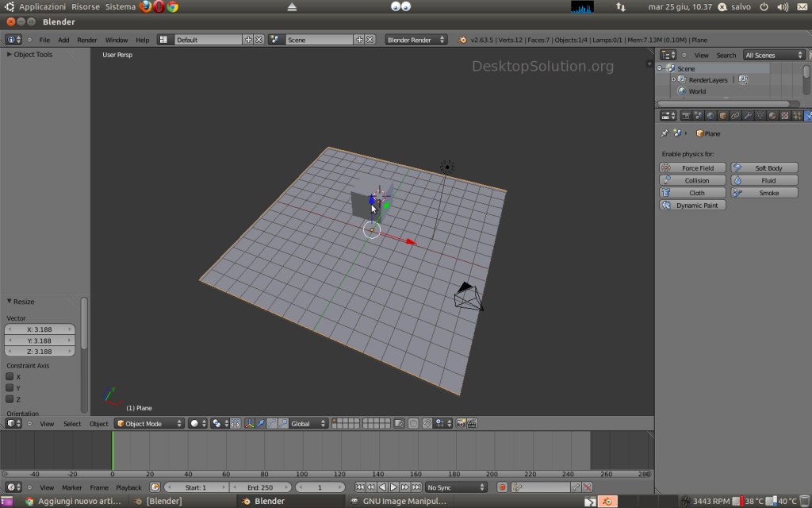Open the World properties tab icon
The height and width of the screenshot is (508, 812).
coord(710,116)
